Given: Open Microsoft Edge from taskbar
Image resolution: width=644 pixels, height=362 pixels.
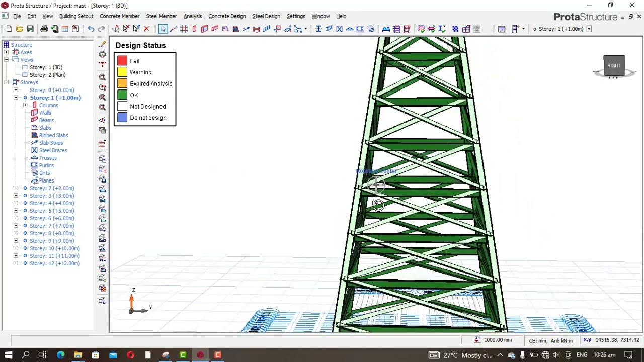Looking at the screenshot, I should 60,355.
